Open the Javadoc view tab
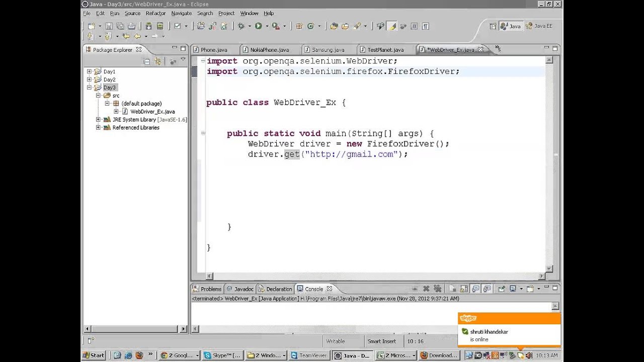 click(240, 289)
